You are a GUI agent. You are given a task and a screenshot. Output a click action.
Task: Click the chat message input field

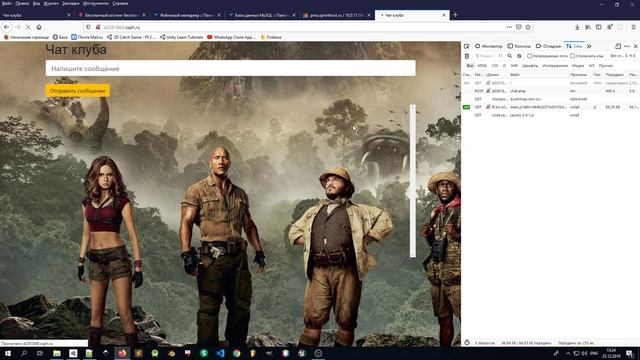pos(231,69)
